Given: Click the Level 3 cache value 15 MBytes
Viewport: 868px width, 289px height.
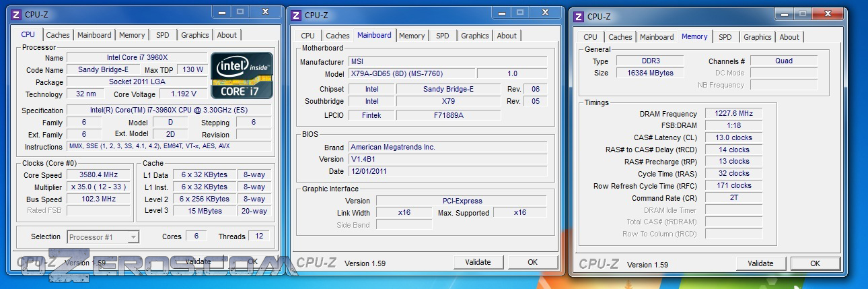Looking at the screenshot, I should (x=205, y=211).
